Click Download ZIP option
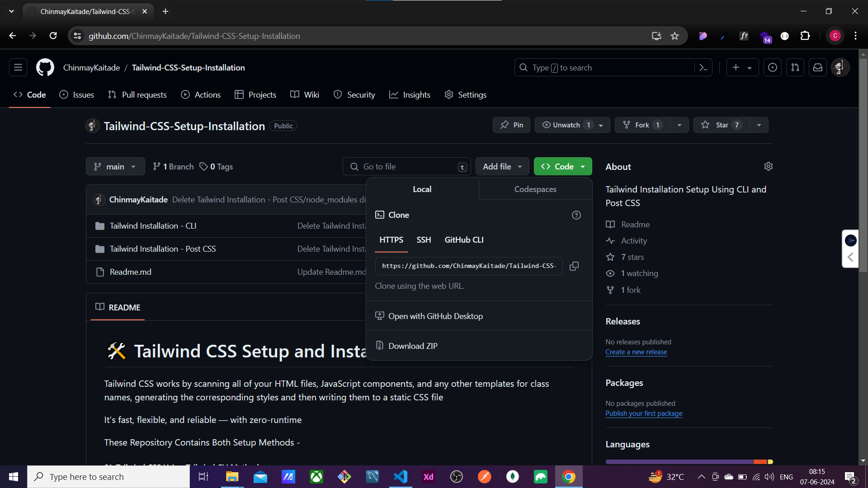The height and width of the screenshot is (488, 868). 413,346
